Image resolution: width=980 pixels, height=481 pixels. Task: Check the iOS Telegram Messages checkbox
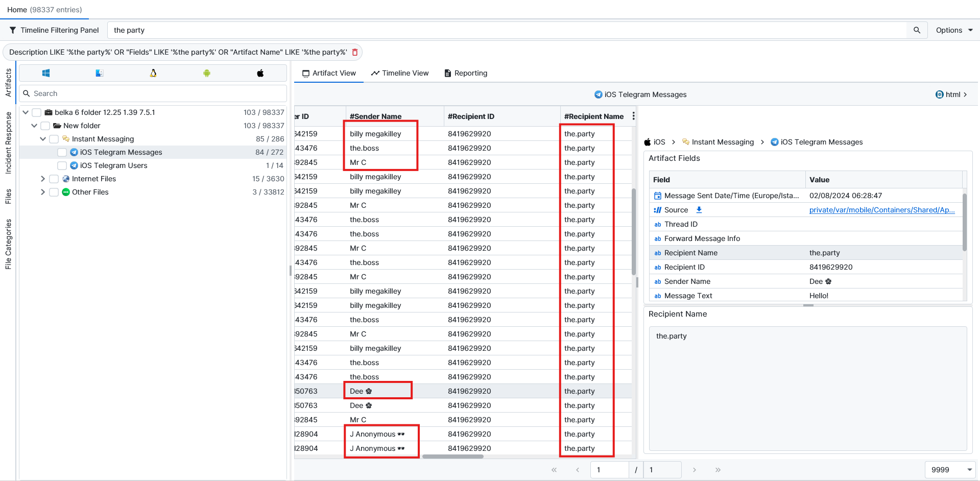click(x=62, y=152)
